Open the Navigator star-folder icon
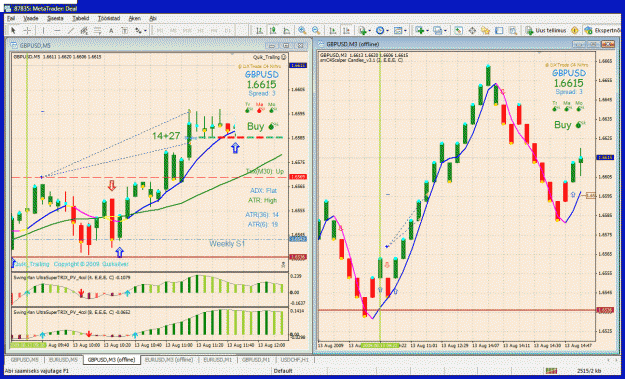Screen dimensions: 625x379 485,30
